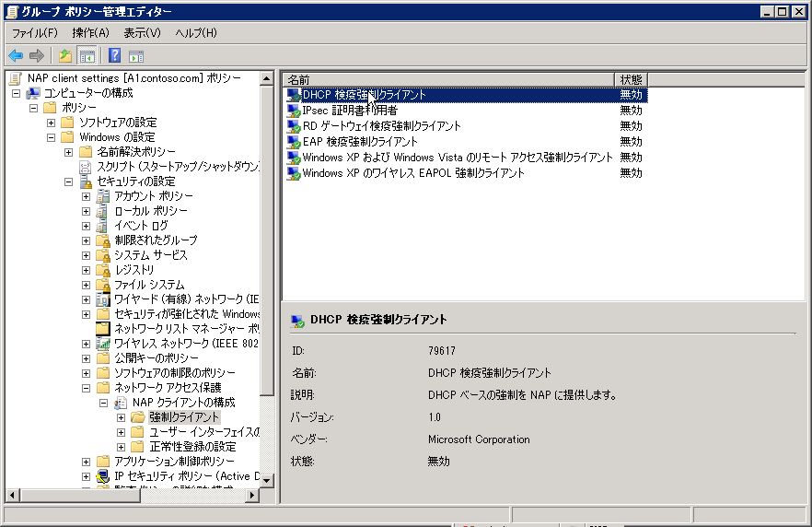The width and height of the screenshot is (812, 527).
Task: Expand the 名前解決ポリシー node
Action: click(69, 152)
